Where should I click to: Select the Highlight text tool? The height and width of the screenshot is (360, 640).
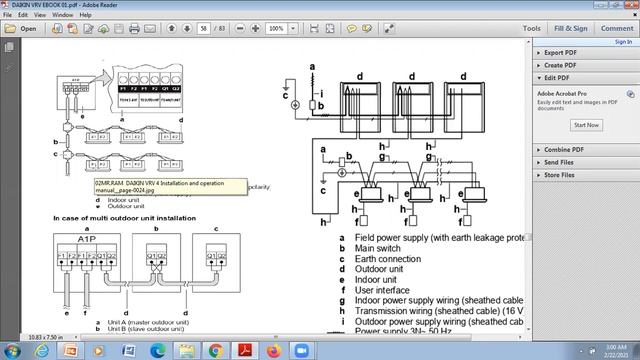coord(367,29)
